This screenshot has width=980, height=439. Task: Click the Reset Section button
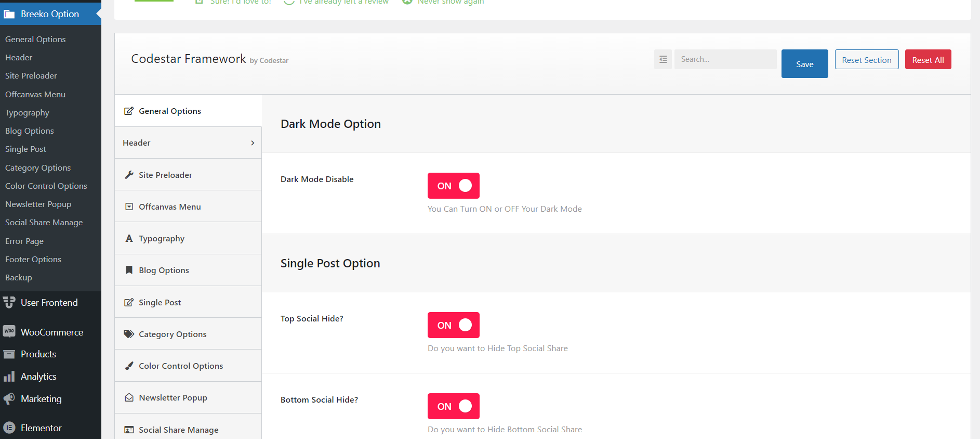(x=866, y=60)
